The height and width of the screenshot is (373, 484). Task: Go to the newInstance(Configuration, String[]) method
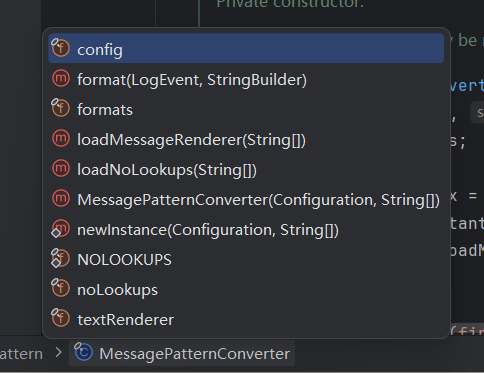(246, 229)
